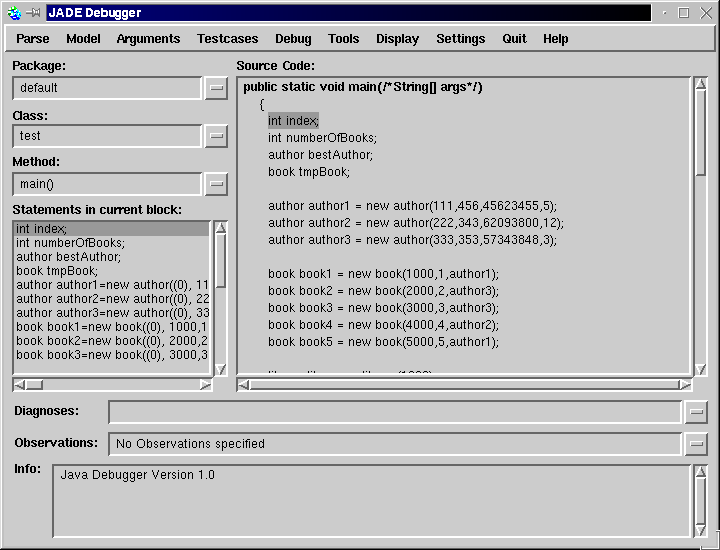Click Quit in the menu bar
The height and width of the screenshot is (550, 720).
tap(514, 39)
